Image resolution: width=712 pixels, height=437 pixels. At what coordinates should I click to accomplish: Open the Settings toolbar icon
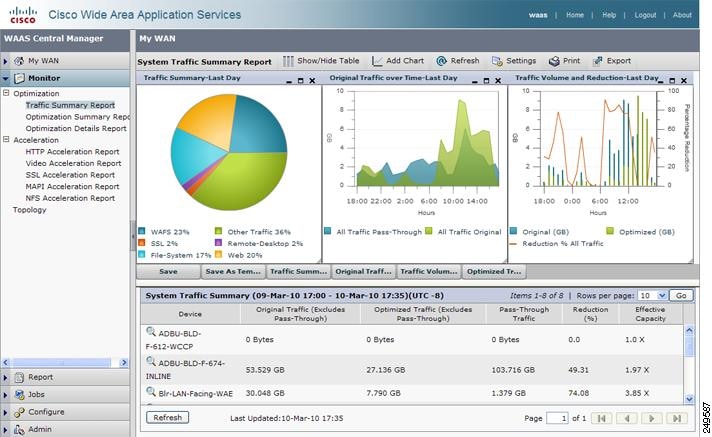pyautogui.click(x=497, y=61)
